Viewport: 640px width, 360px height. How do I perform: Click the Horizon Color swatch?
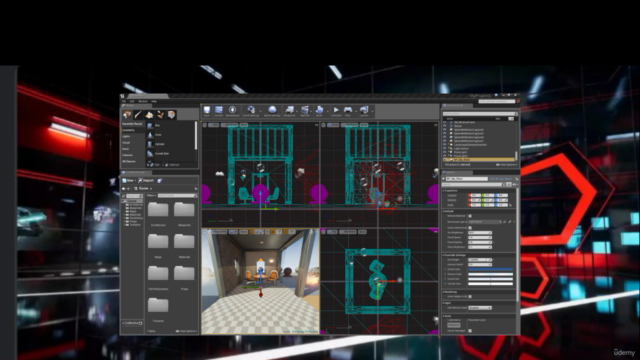click(491, 274)
